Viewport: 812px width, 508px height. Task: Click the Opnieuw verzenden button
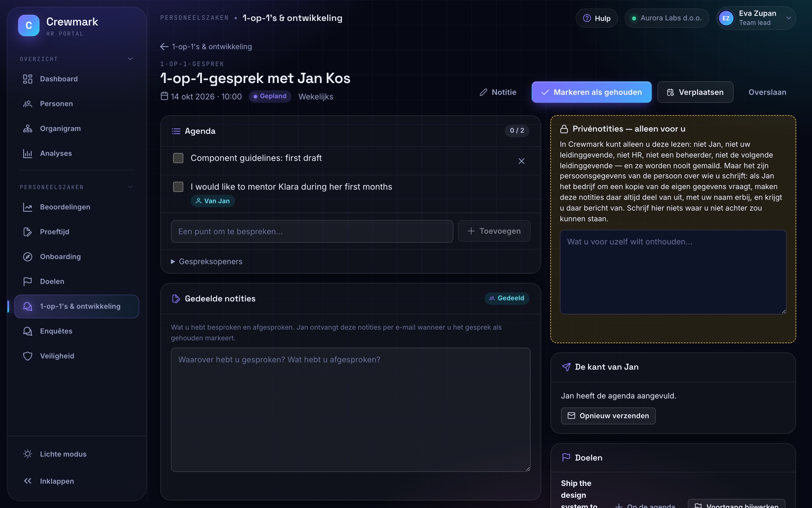608,416
